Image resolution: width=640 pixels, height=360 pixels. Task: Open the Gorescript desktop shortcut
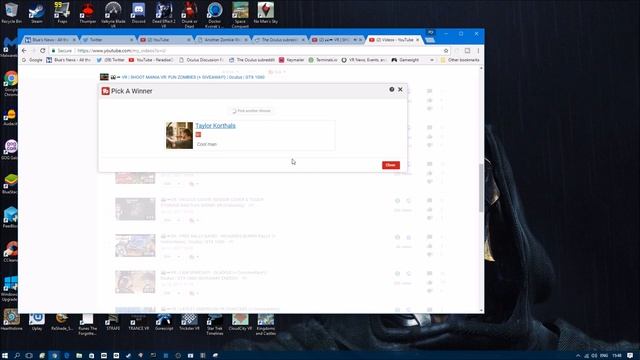pyautogui.click(x=164, y=322)
